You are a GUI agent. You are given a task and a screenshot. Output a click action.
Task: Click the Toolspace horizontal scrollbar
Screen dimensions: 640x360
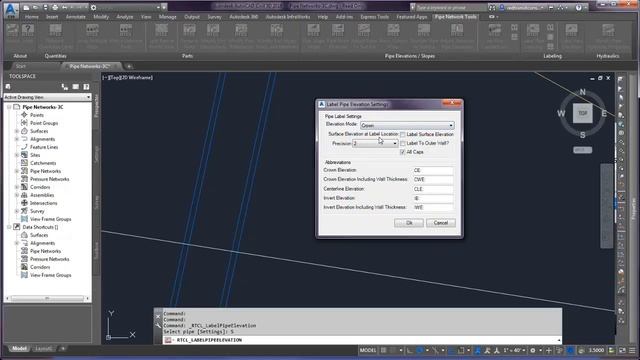(x=47, y=299)
